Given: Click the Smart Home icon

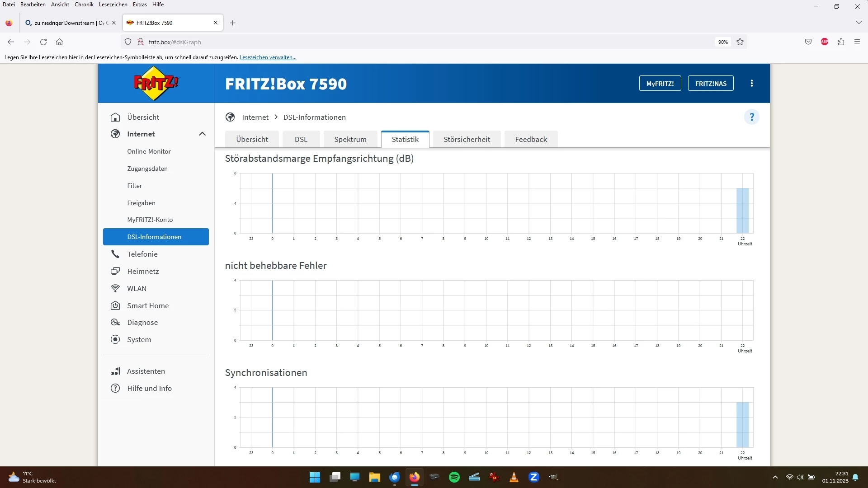Looking at the screenshot, I should pos(115,305).
